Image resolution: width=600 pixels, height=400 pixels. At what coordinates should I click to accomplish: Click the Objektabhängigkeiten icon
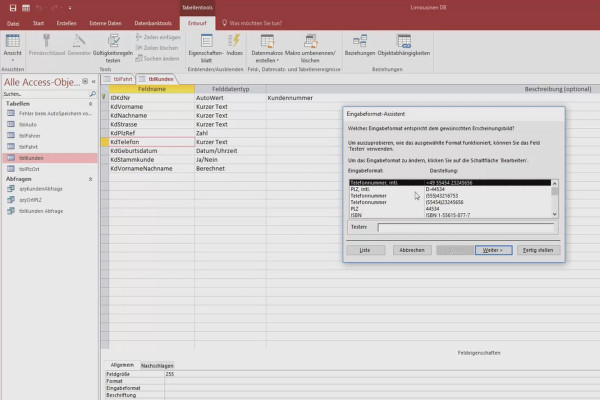(x=404, y=41)
